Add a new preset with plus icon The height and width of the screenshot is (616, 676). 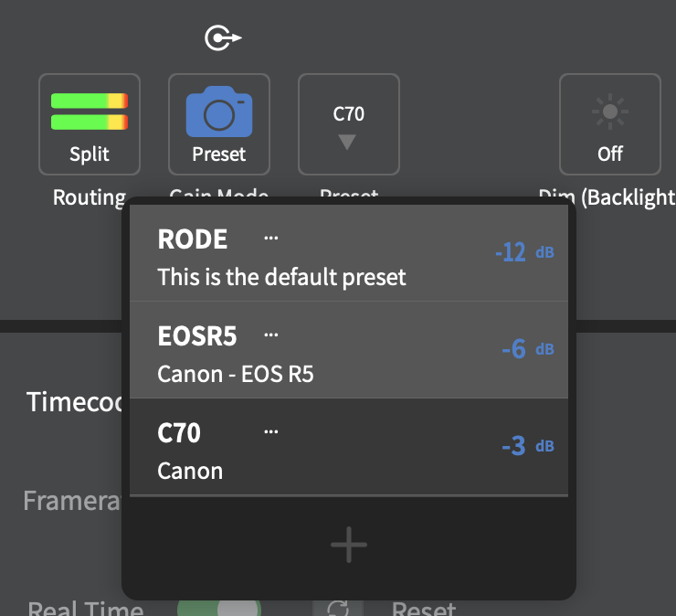(x=348, y=546)
